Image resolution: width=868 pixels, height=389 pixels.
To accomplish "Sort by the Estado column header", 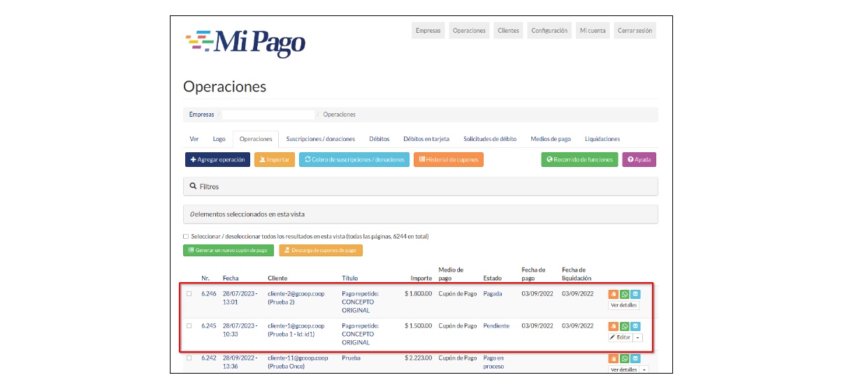I will click(492, 278).
